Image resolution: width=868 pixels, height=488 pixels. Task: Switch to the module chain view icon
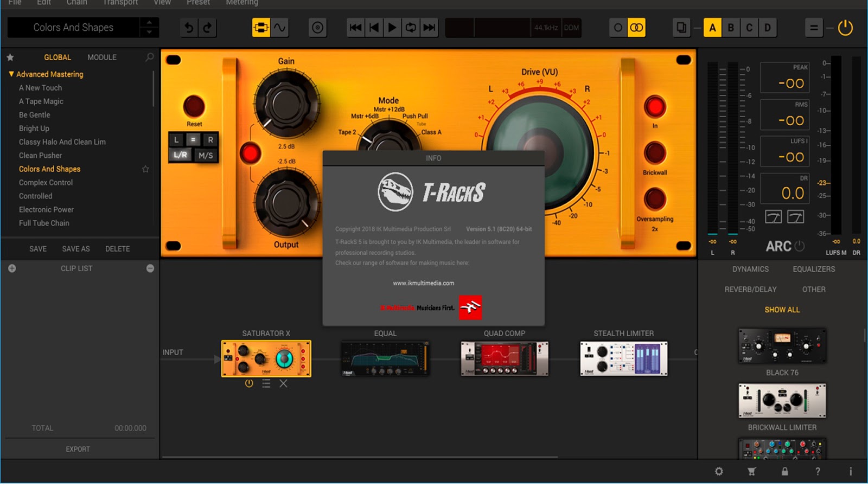click(261, 28)
